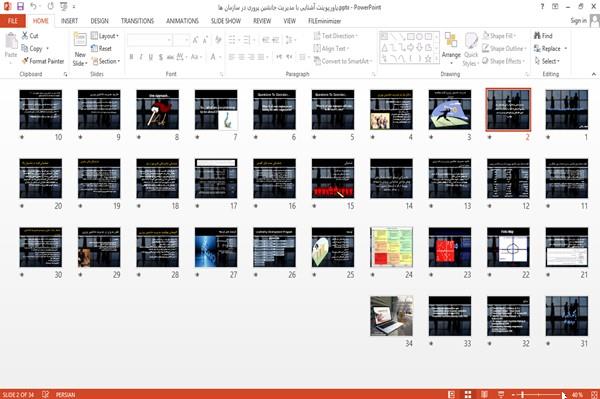
Task: Click the fit slide to window icon
Action: (x=594, y=394)
